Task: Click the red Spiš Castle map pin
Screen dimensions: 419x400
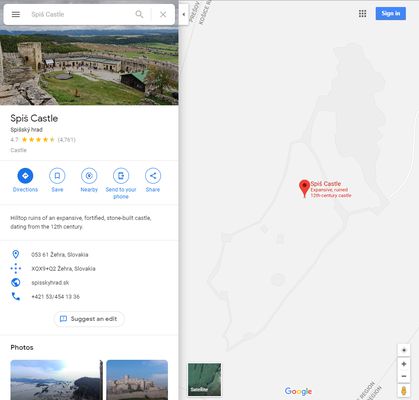Action: pyautogui.click(x=304, y=188)
